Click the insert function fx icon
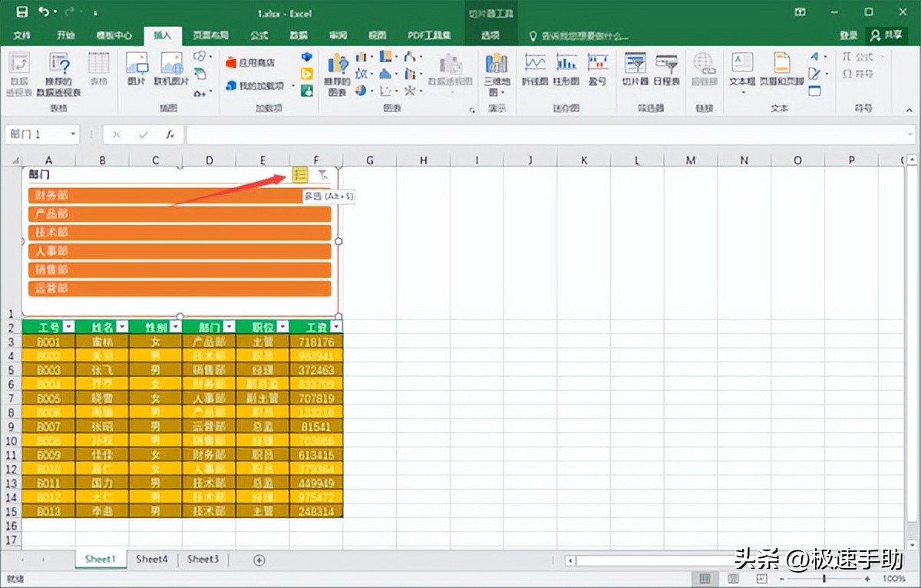The image size is (921, 588). (170, 134)
